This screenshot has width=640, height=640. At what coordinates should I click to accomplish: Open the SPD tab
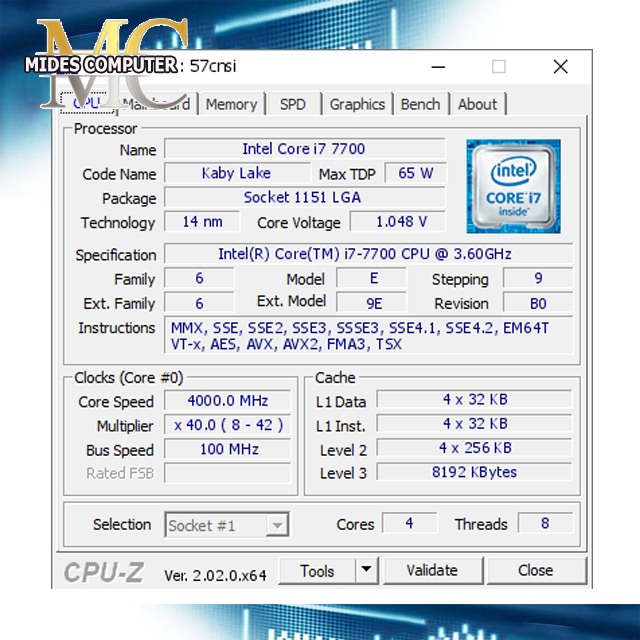click(293, 104)
